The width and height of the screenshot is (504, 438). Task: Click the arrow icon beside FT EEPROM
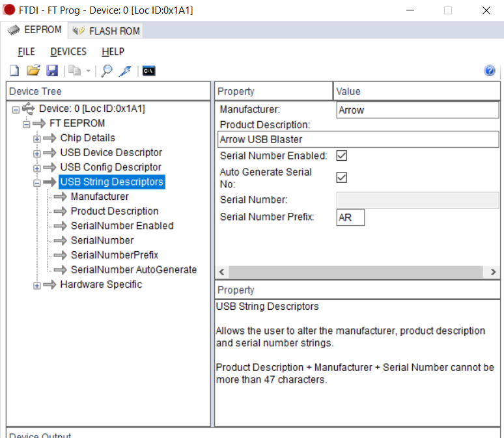[x=39, y=123]
